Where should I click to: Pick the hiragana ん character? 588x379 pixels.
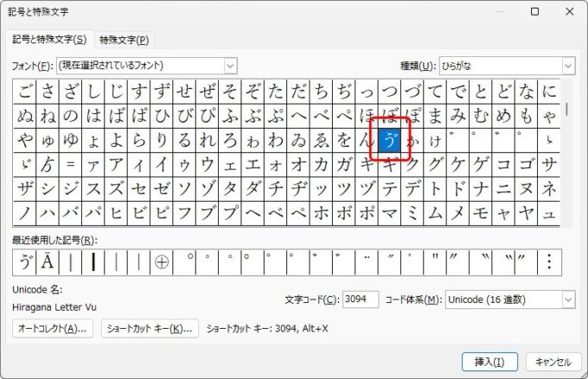tap(366, 140)
